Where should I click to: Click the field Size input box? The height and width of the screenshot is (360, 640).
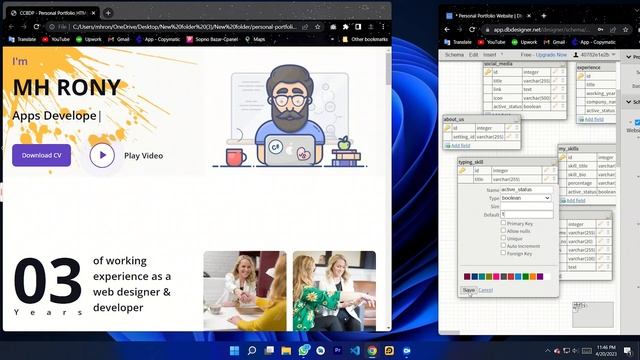[527, 206]
